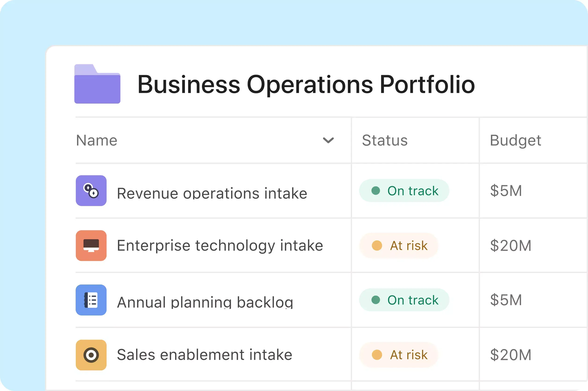Click the Revenue operations intake project icon
Image resolution: width=588 pixels, height=391 pixels.
[x=91, y=191]
